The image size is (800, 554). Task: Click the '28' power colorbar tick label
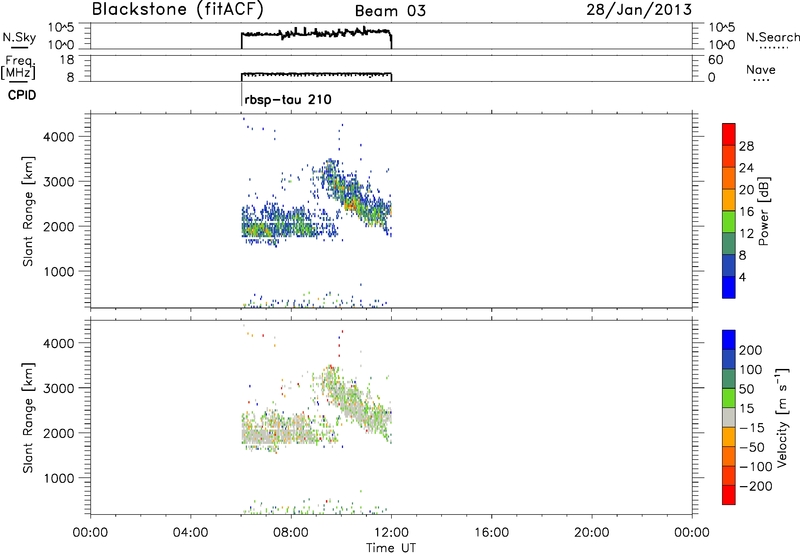(x=746, y=146)
